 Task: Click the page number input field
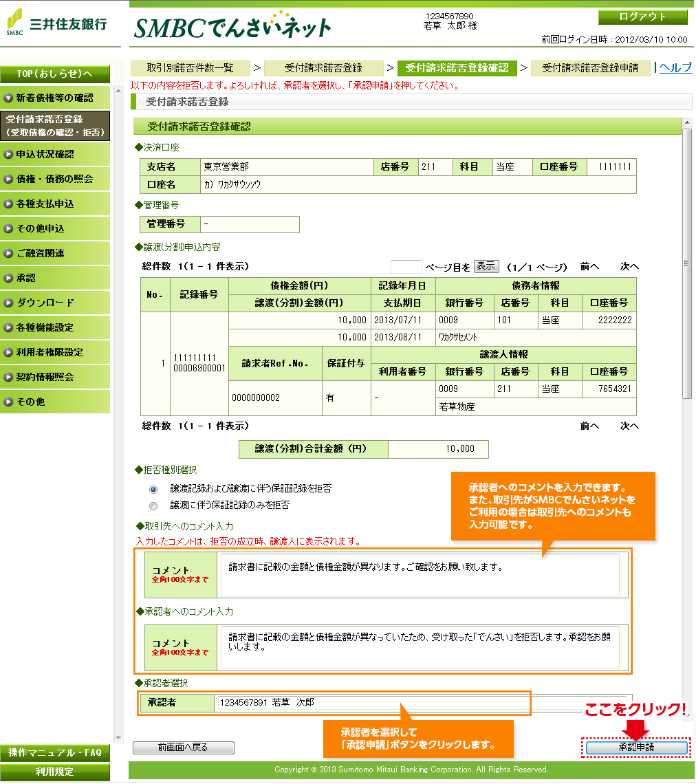click(406, 267)
